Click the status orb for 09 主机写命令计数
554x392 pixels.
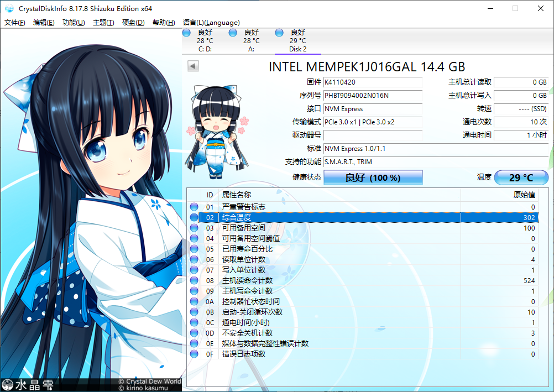[194, 291]
